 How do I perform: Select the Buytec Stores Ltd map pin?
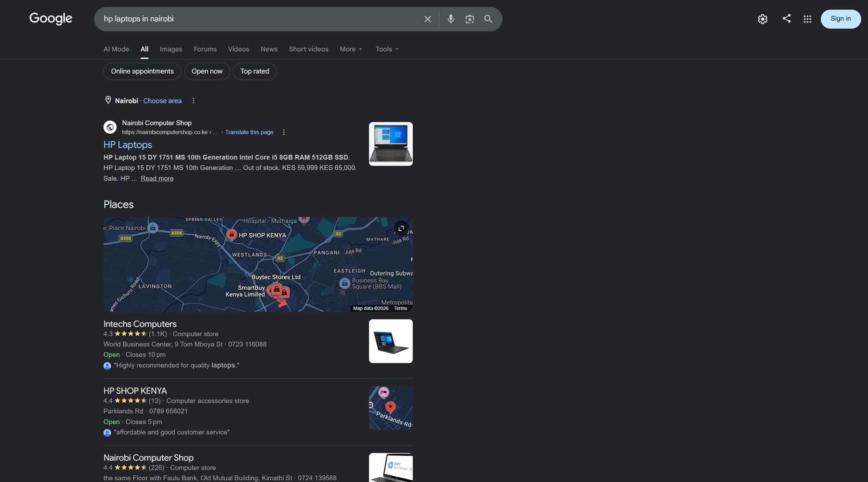click(276, 289)
